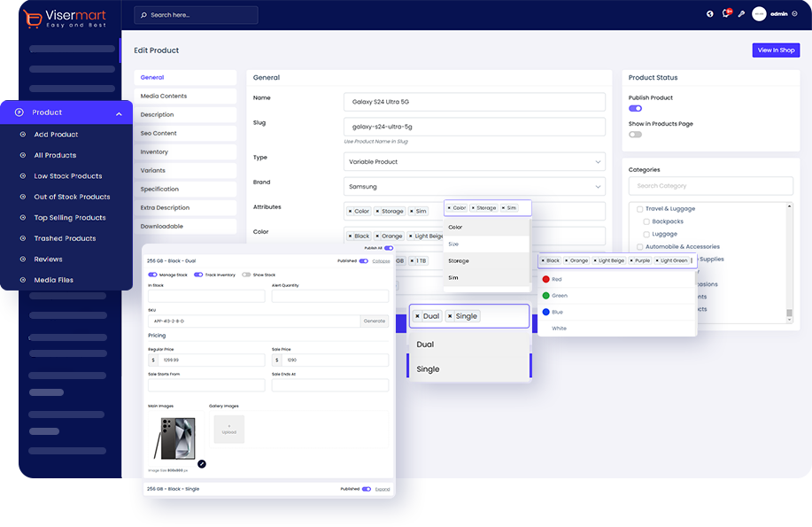Toggle the Publish All switch

(389, 248)
